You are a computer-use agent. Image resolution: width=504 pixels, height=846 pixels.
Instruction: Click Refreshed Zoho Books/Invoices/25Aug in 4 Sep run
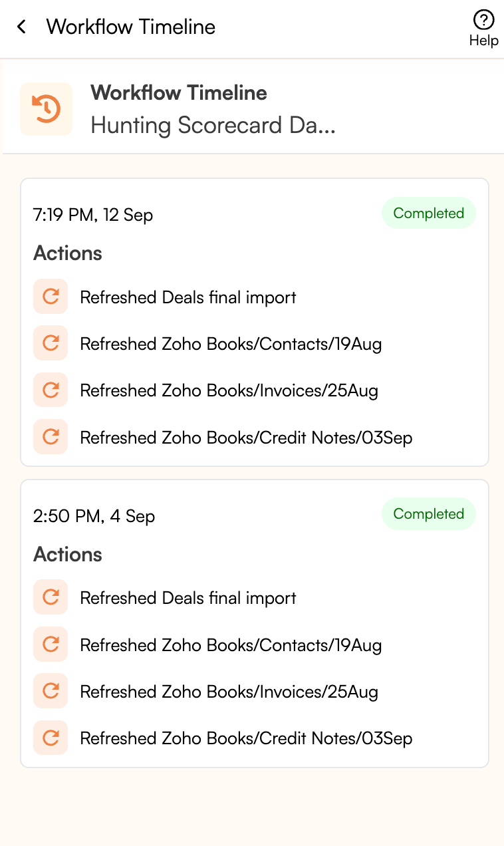(229, 692)
